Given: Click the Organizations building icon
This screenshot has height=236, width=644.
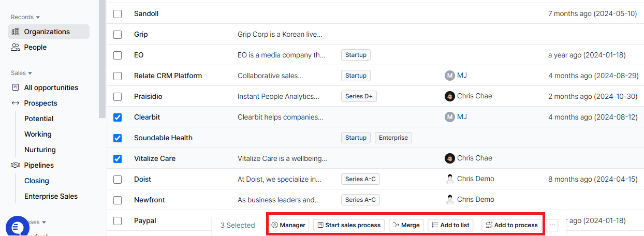Looking at the screenshot, I should [16, 32].
